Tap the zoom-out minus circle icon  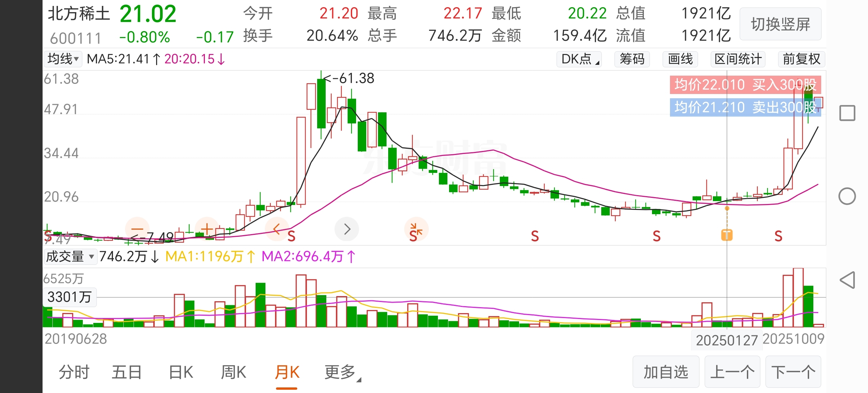(137, 229)
